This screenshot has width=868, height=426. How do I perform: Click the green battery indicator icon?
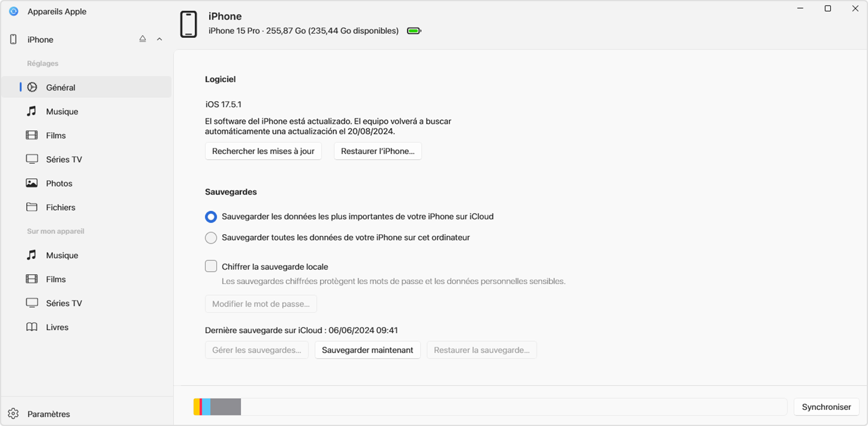pos(414,31)
